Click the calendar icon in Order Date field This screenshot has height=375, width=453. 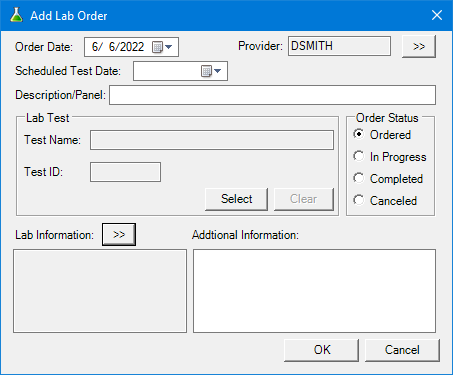tap(157, 47)
